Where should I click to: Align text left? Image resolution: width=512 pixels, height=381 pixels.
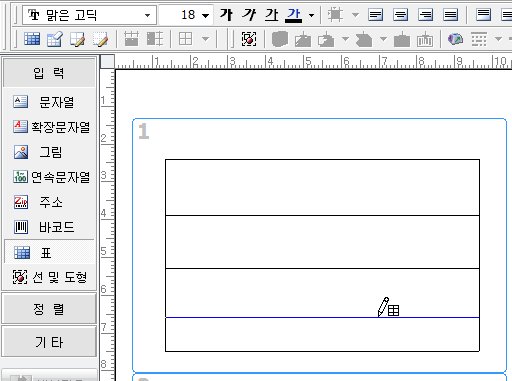pyautogui.click(x=375, y=15)
